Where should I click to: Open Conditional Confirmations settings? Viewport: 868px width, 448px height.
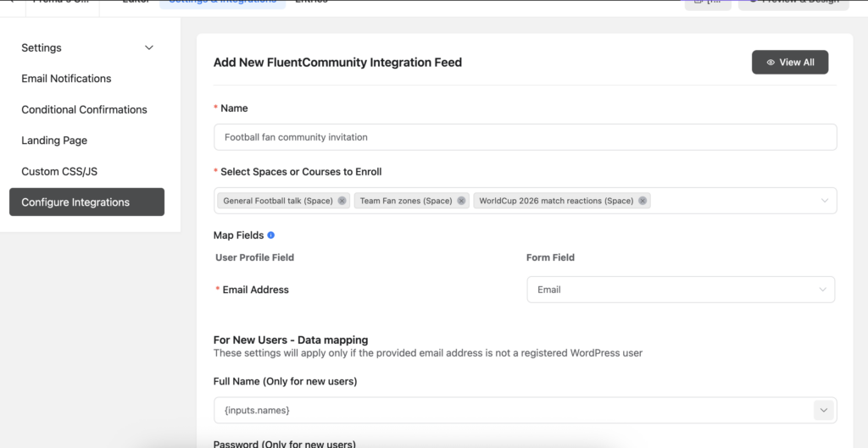pos(84,109)
